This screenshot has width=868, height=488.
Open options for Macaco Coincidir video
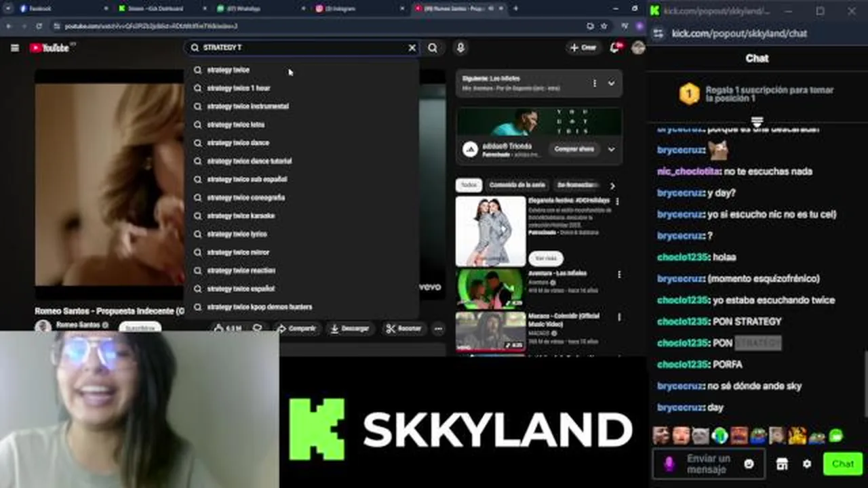point(618,317)
